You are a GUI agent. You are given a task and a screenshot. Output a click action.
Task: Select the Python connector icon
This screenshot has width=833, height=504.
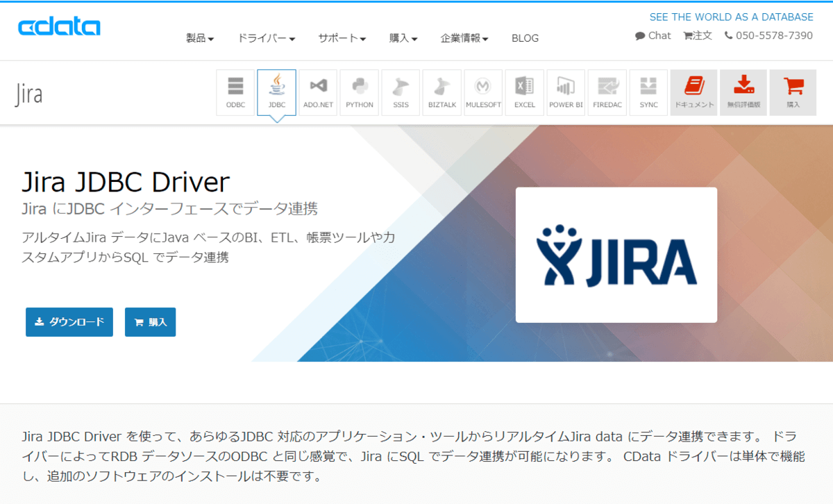click(x=360, y=92)
